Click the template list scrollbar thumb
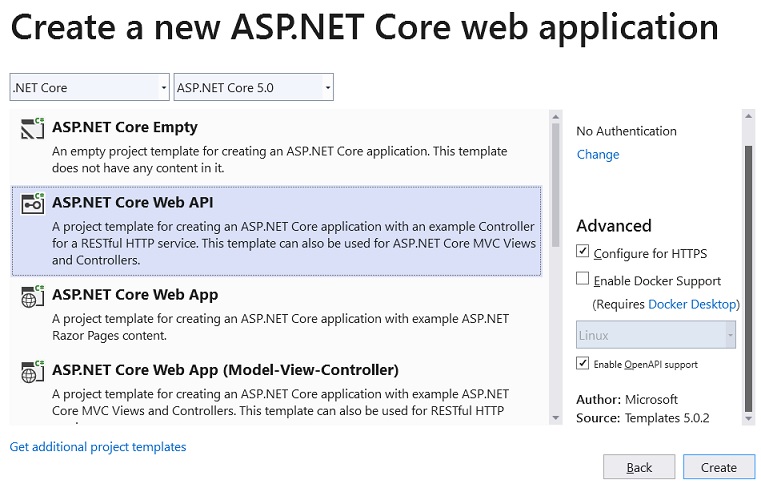 (x=556, y=185)
